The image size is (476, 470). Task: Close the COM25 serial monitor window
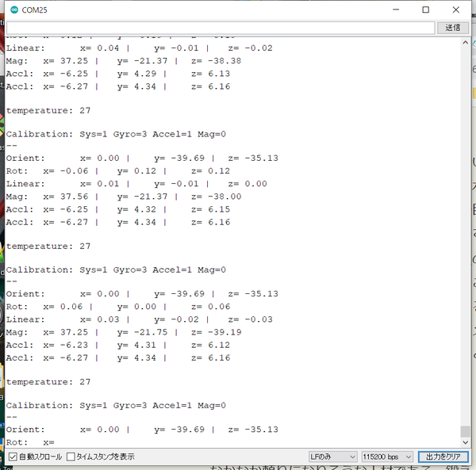[459, 10]
